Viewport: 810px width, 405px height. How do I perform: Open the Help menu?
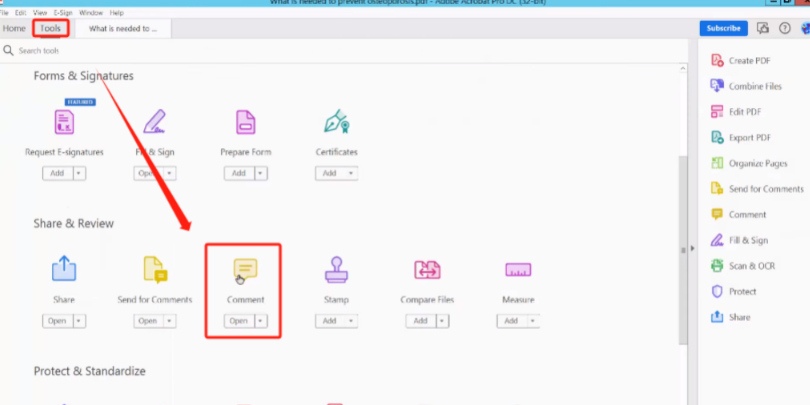click(116, 12)
